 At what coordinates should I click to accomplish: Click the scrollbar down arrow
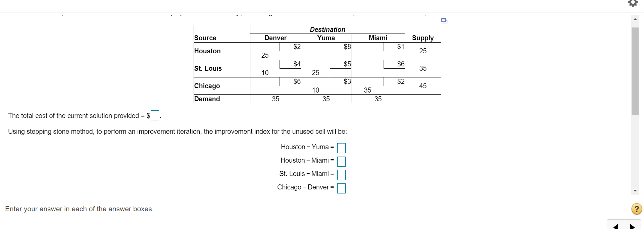635,190
